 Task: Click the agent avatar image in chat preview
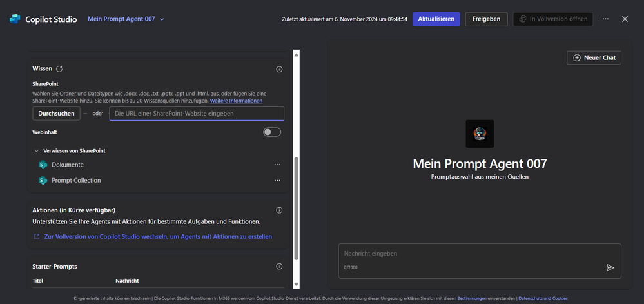coord(480,134)
